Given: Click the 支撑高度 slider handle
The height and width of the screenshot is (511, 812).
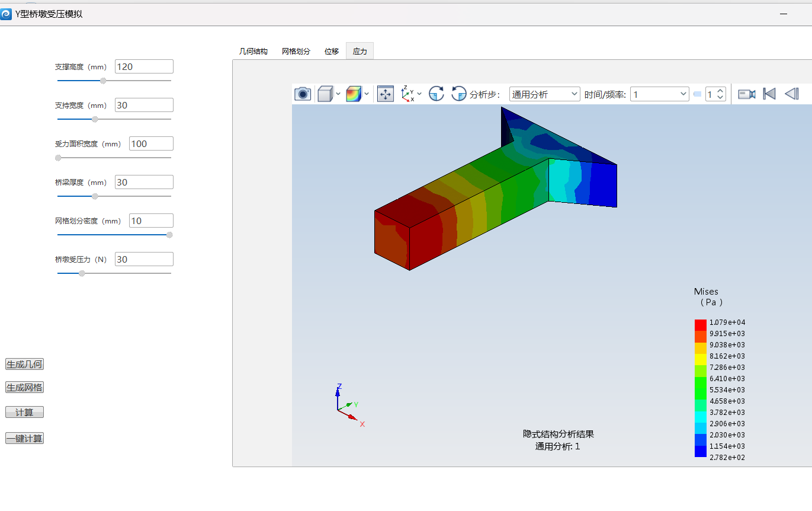Looking at the screenshot, I should [103, 81].
